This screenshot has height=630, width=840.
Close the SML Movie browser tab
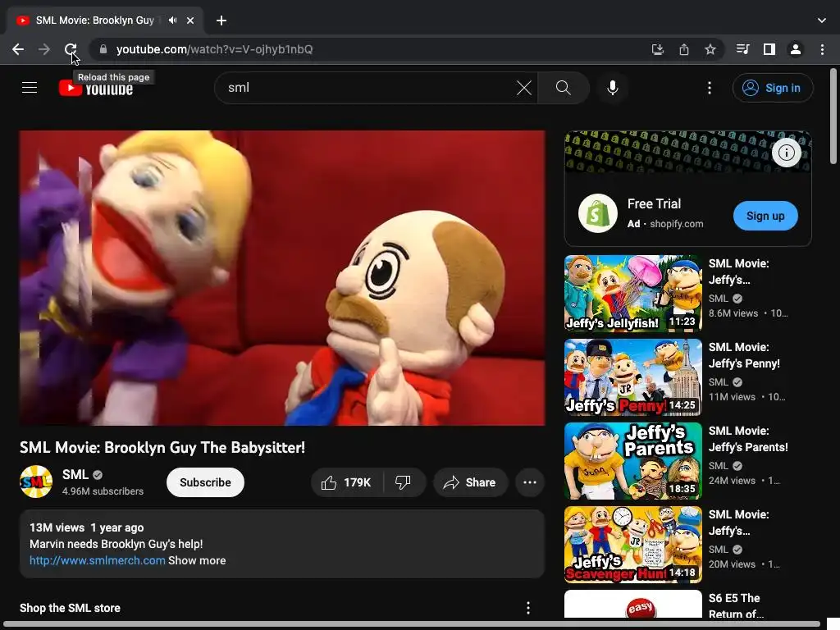point(190,21)
